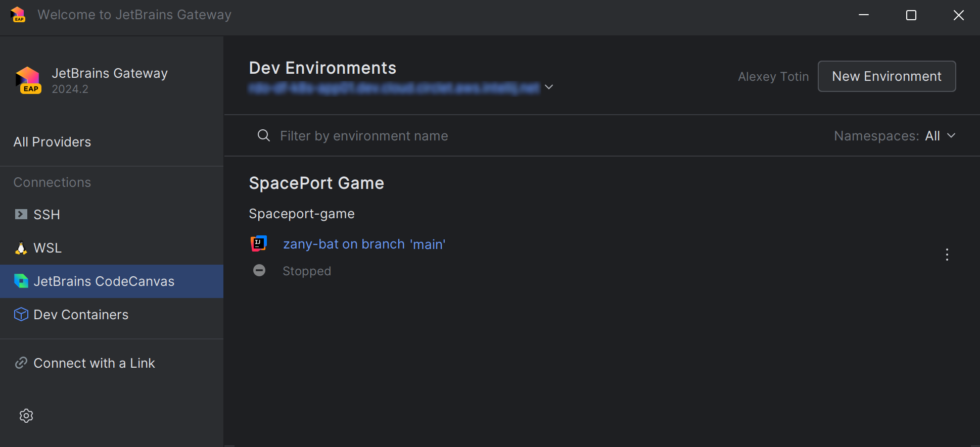Click the IntelliJ IDEA environment icon
This screenshot has width=980, height=447.
259,244
